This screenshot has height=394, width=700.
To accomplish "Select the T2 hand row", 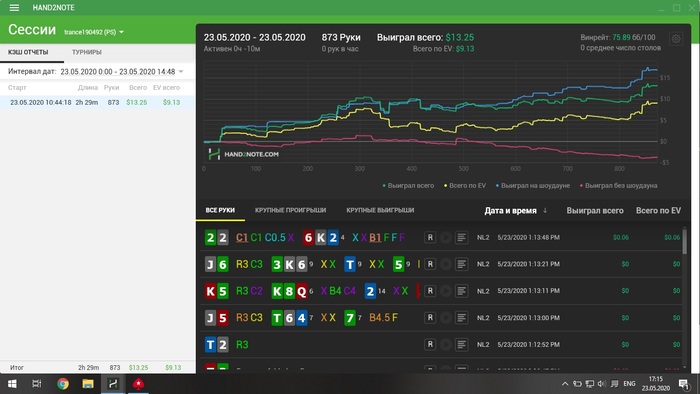I will coord(442,344).
